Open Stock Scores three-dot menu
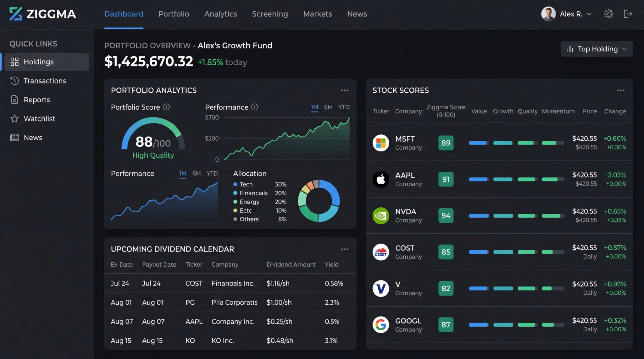The image size is (644, 359). [621, 90]
